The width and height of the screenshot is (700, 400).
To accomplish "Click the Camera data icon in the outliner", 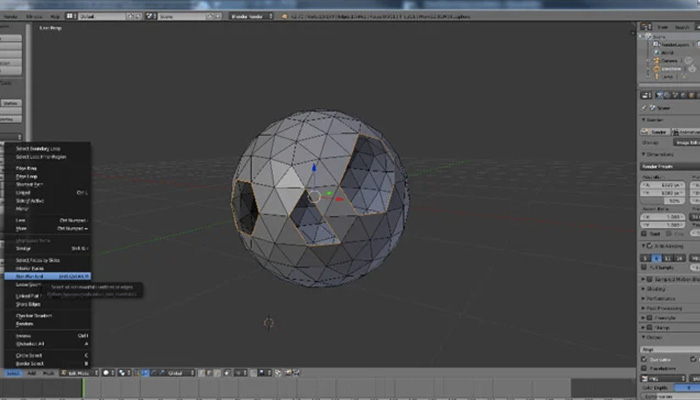I will (688, 61).
